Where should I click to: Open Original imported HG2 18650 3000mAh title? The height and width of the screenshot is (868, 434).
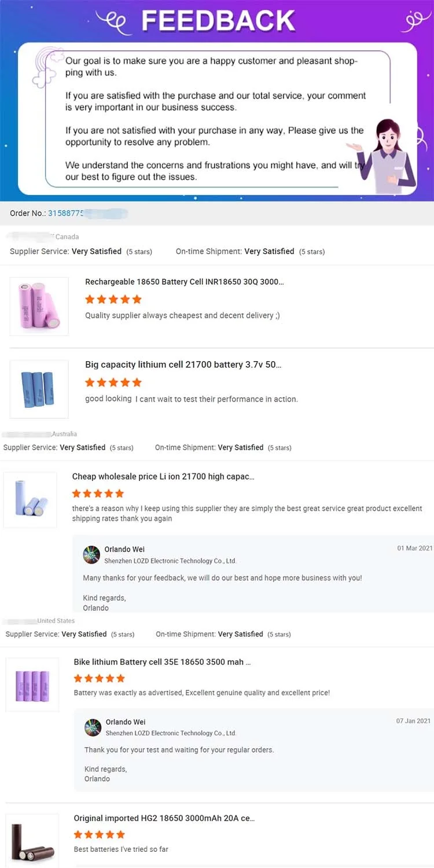(164, 818)
